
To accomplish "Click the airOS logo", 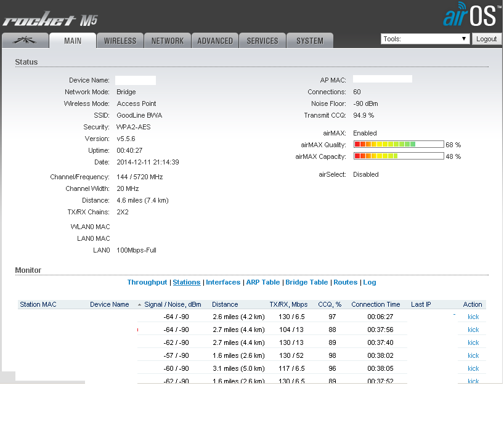I will pyautogui.click(x=472, y=14).
